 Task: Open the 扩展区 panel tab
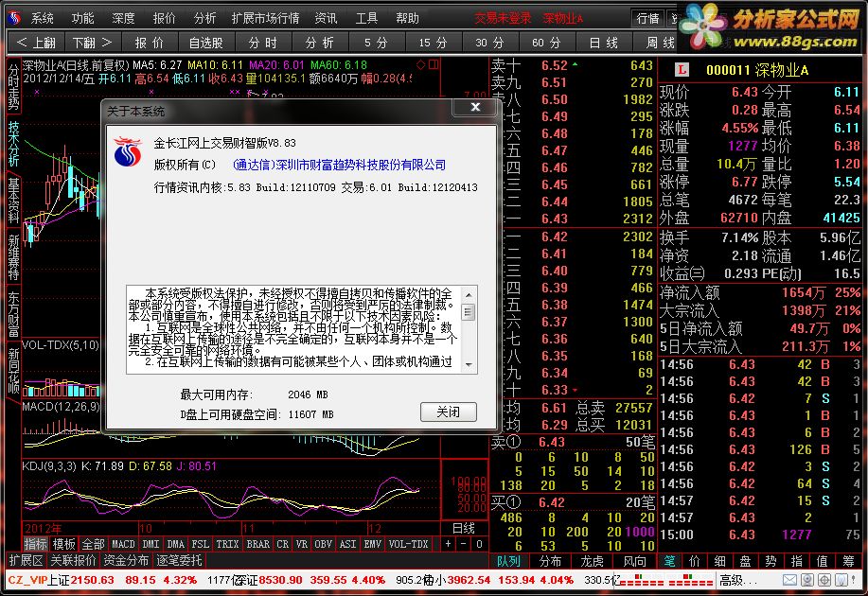tap(26, 561)
